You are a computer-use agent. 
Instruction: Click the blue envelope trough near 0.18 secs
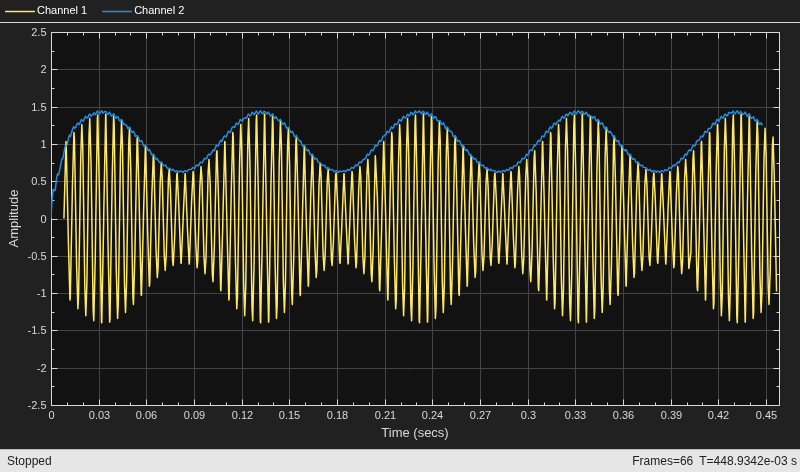point(338,171)
